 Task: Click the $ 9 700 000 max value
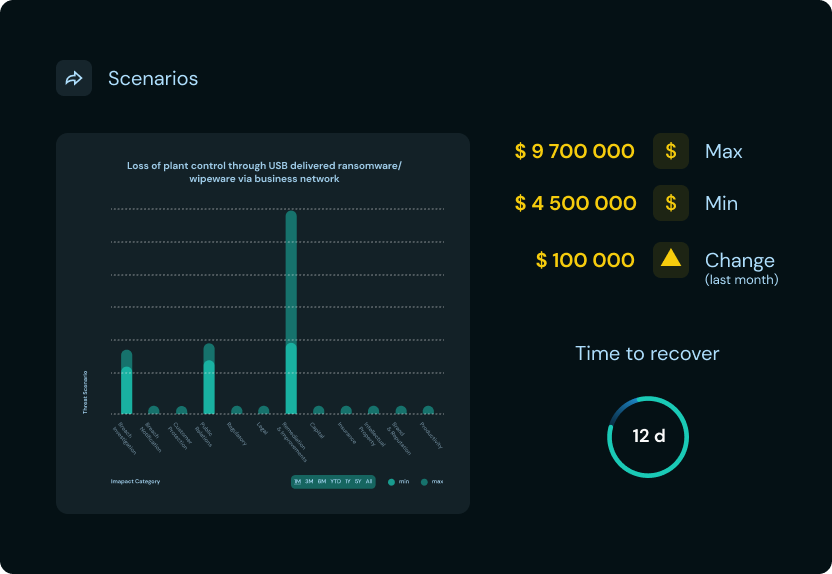coord(574,151)
